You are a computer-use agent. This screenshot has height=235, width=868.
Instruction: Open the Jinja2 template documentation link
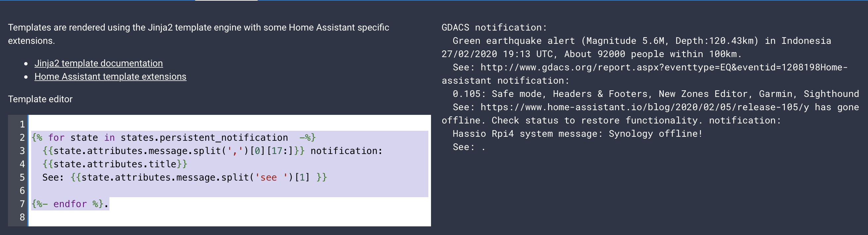click(x=98, y=63)
